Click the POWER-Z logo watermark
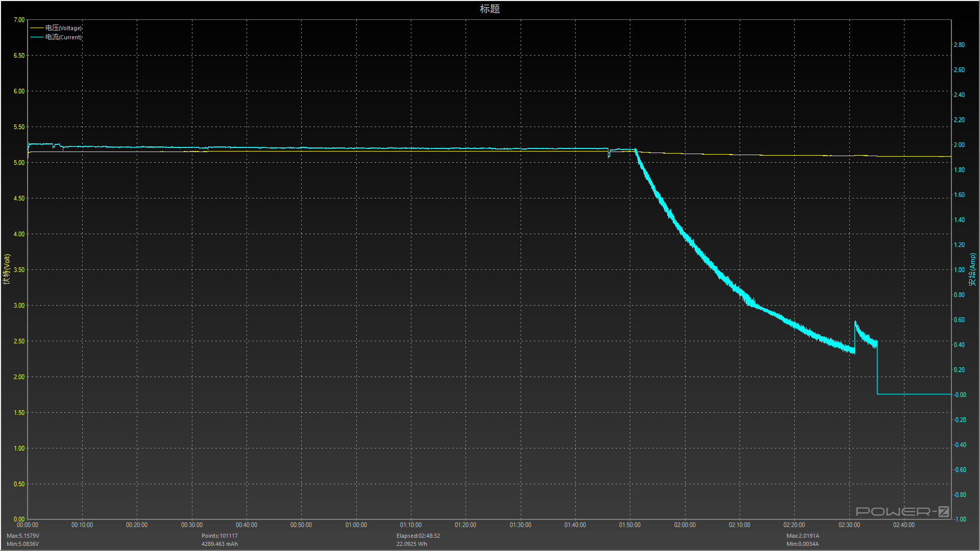980x551 pixels. [x=902, y=511]
